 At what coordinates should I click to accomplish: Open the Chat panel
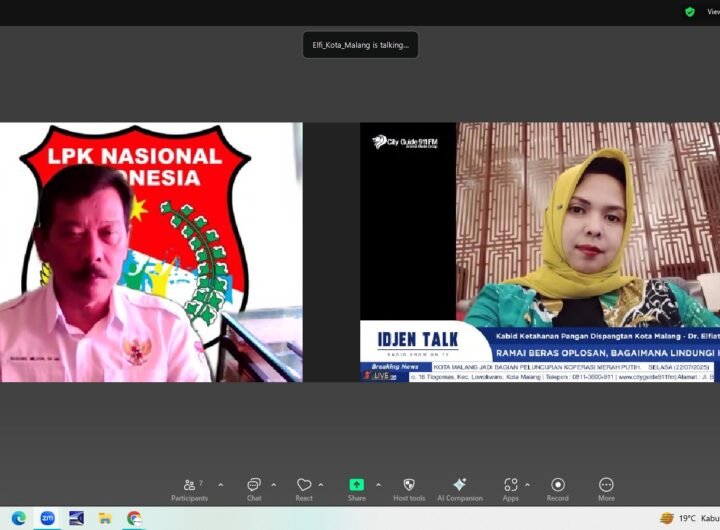click(x=254, y=490)
